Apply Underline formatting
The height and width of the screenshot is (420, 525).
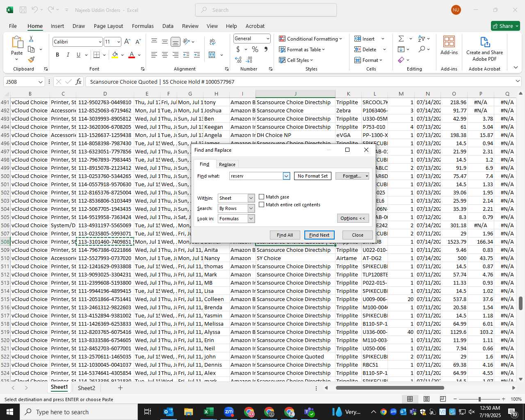pyautogui.click(x=78, y=55)
